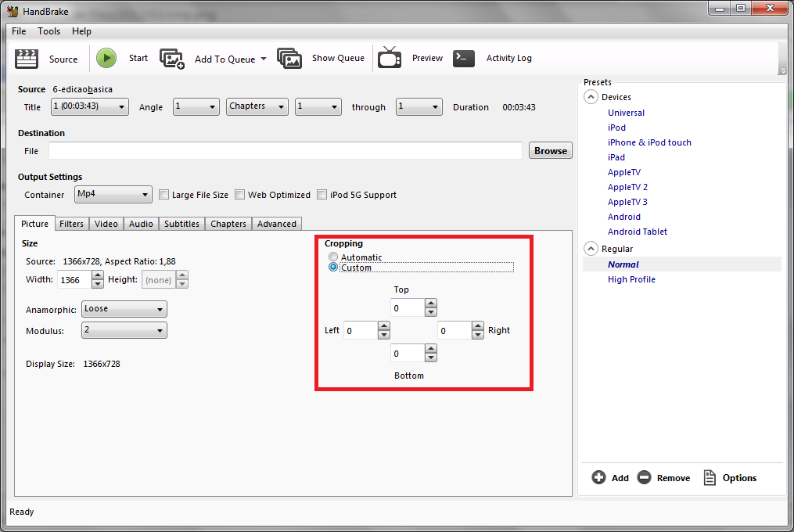
Task: Click the Browse destination button
Action: click(551, 150)
